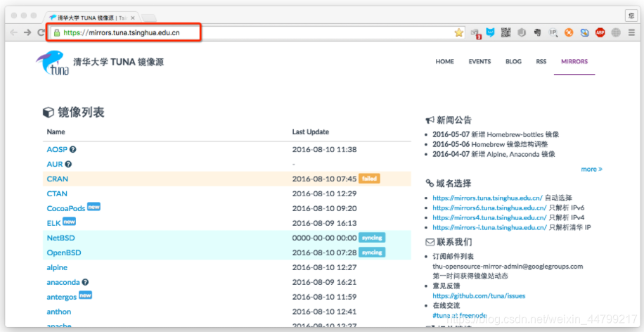644x332 pixels.
Task: Open the ELK mirror link
Action: [x=53, y=224]
